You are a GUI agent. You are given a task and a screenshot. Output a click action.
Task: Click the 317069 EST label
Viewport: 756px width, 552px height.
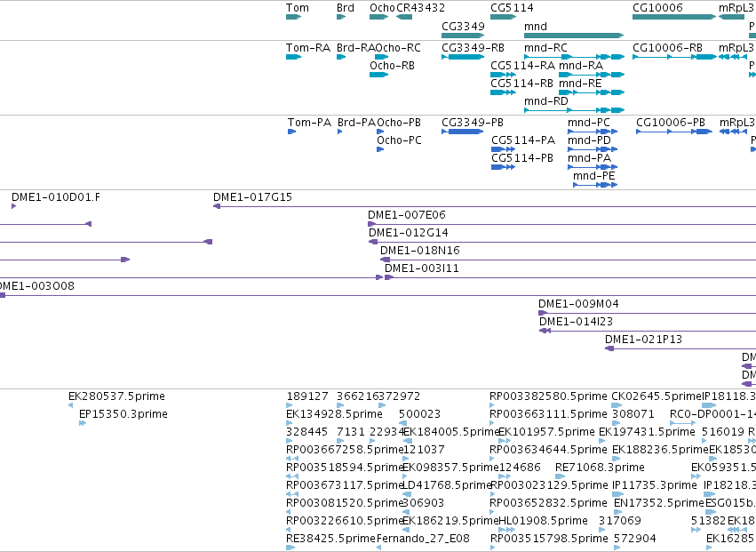point(620,522)
